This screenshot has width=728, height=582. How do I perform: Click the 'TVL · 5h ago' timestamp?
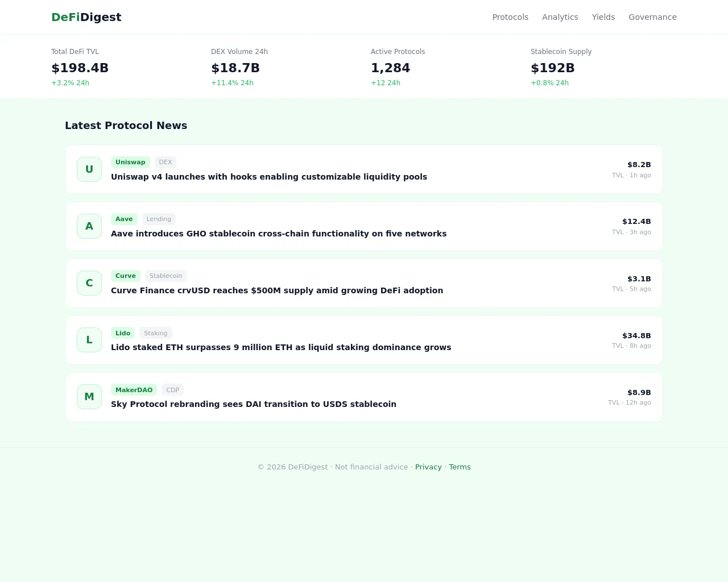(x=631, y=289)
